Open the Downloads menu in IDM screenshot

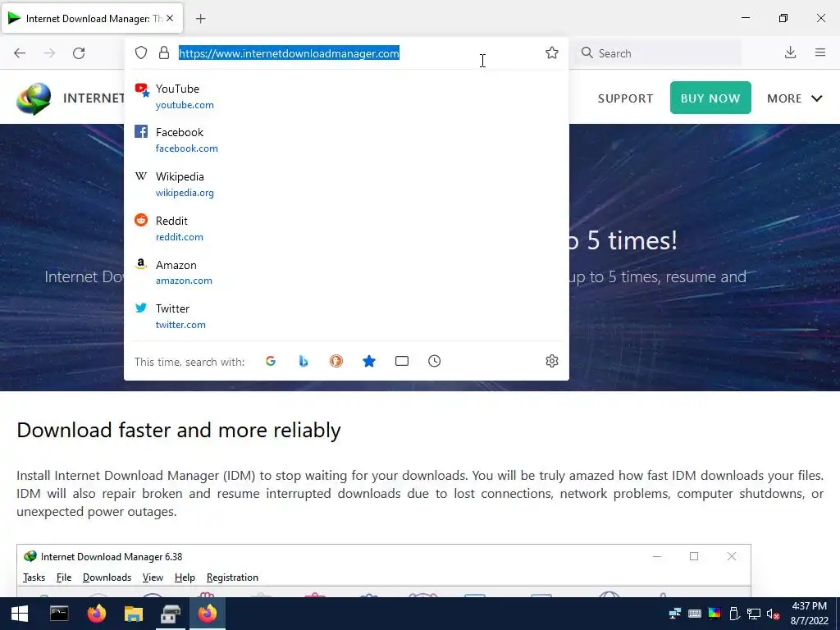click(x=107, y=577)
